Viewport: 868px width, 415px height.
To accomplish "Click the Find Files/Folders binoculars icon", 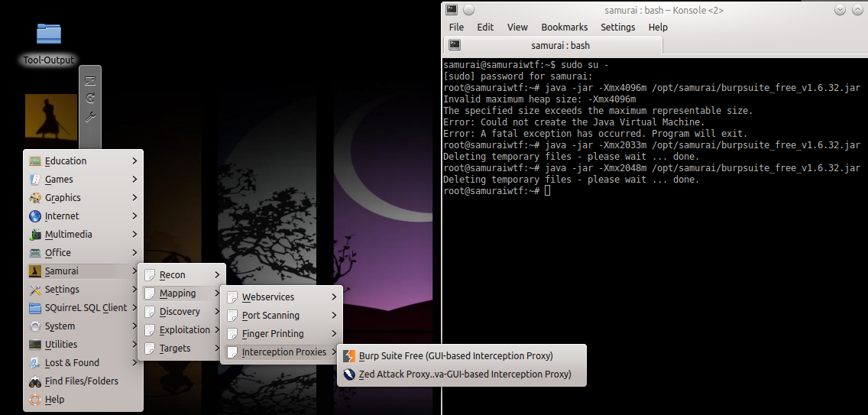I will click(x=35, y=381).
